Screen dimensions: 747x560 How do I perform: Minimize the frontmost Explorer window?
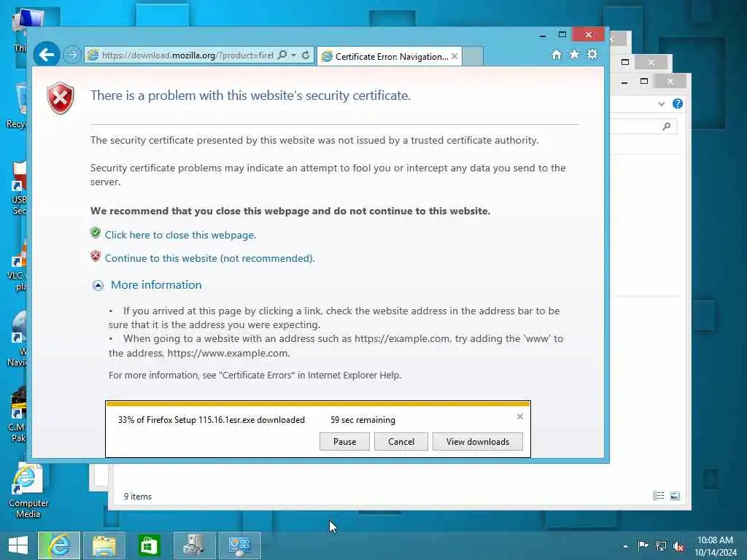point(624,82)
